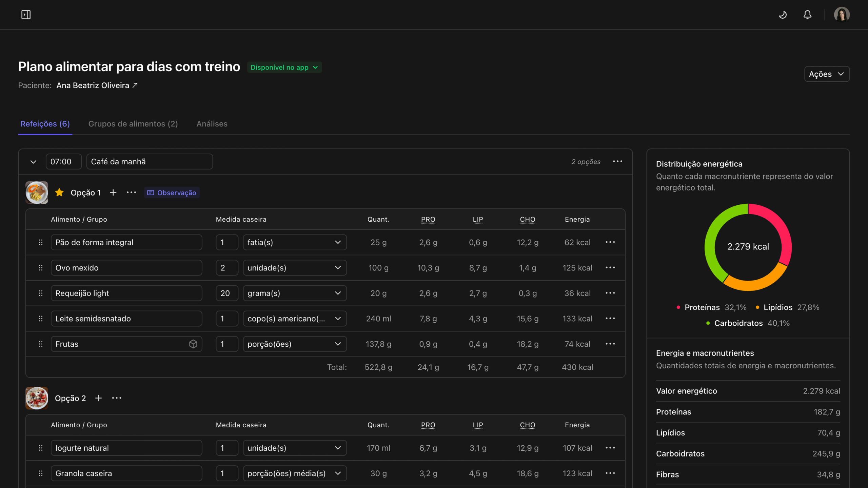Open the Ações dropdown
The width and height of the screenshot is (868, 488).
(827, 74)
